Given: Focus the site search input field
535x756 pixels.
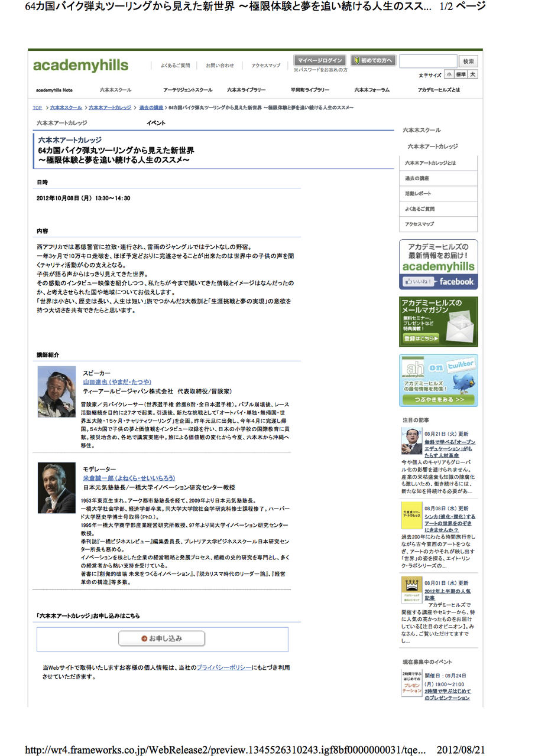Looking at the screenshot, I should [x=429, y=61].
